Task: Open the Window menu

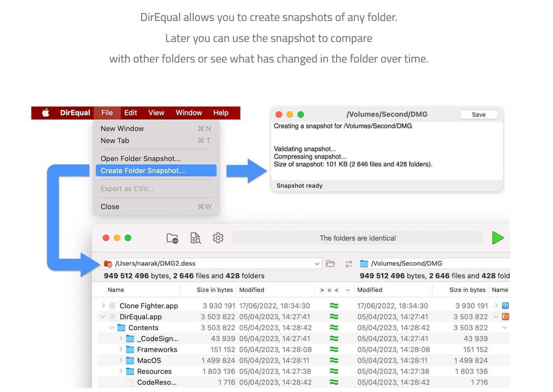Action: 189,113
